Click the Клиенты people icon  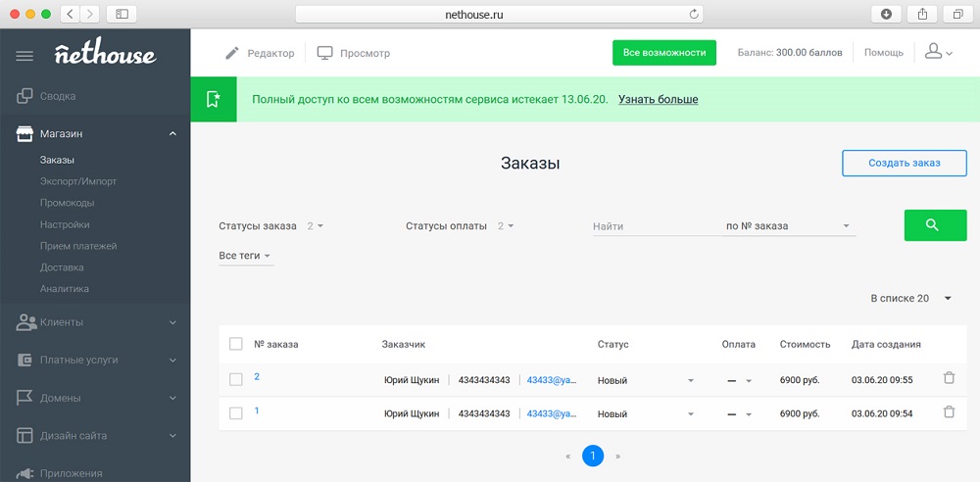(x=25, y=322)
